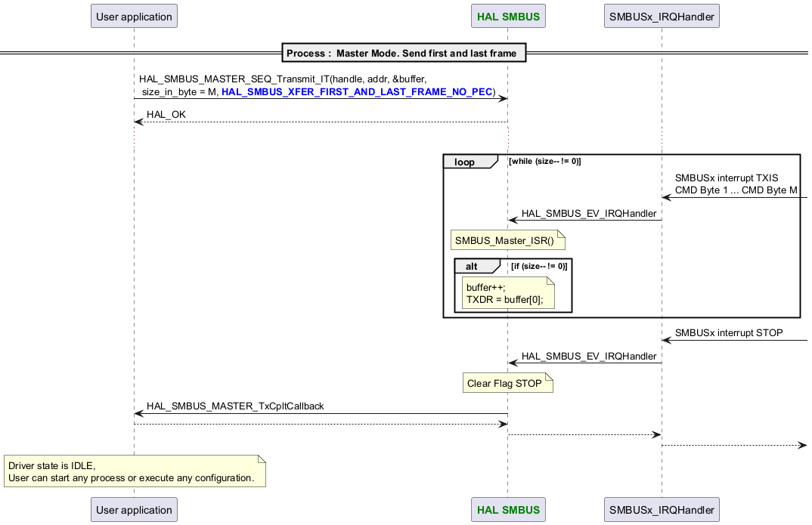Click HAL_SMBUS_EV_IRQHandler message inside the loop
Screen dimensions: 812x525
pyautogui.click(x=589, y=214)
